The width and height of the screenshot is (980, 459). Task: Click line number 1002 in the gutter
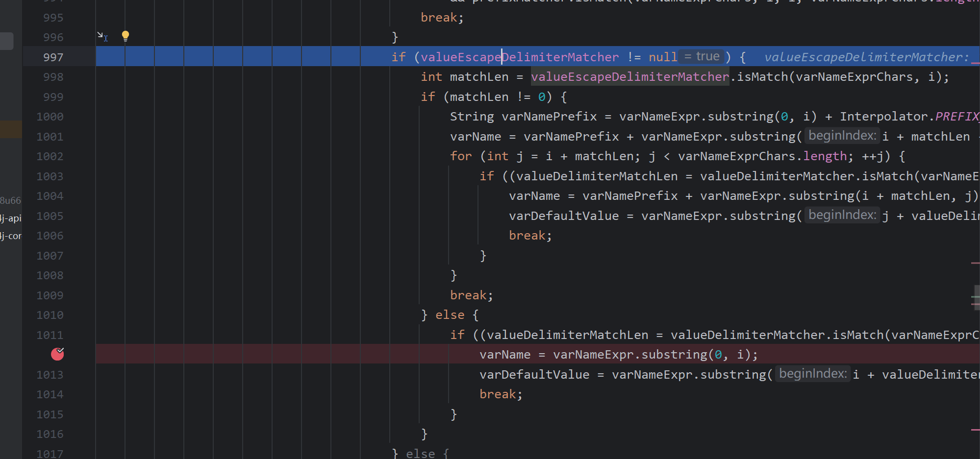(50, 156)
